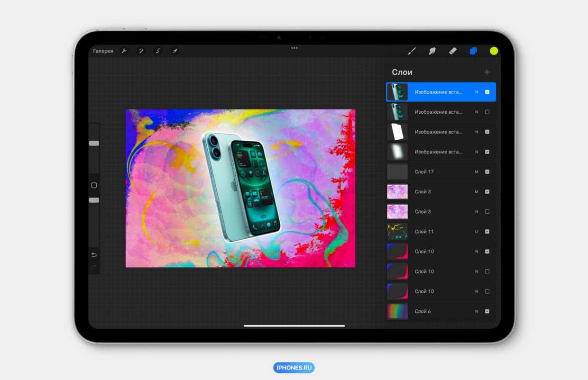
Task: Hide Слой 3 with M blend mode
Action: click(487, 191)
